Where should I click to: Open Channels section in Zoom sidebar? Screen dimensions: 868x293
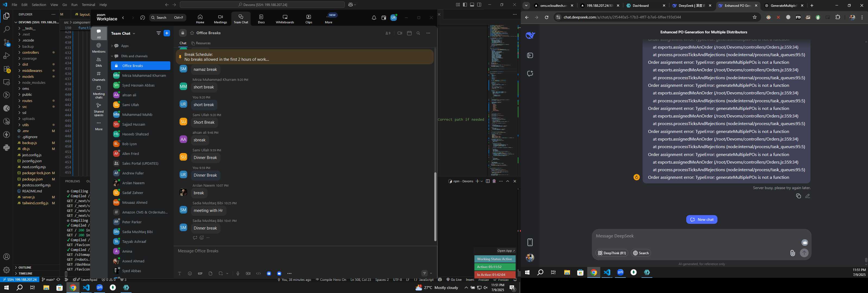[x=99, y=76]
